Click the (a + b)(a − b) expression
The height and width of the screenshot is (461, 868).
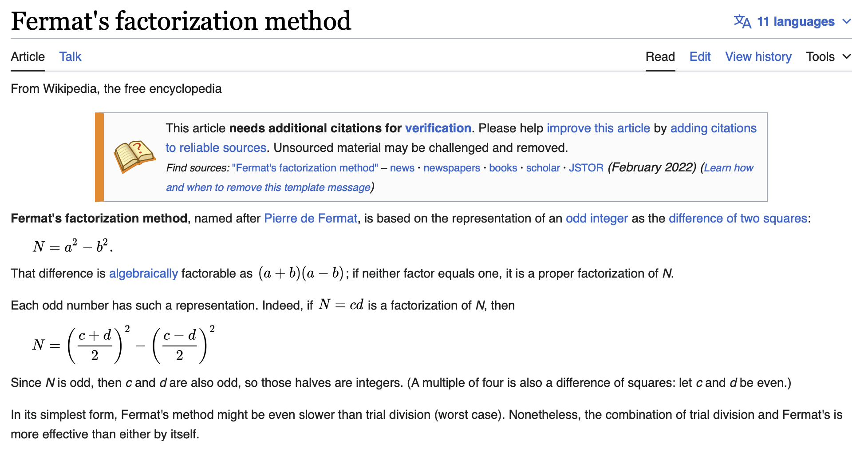[x=301, y=273]
